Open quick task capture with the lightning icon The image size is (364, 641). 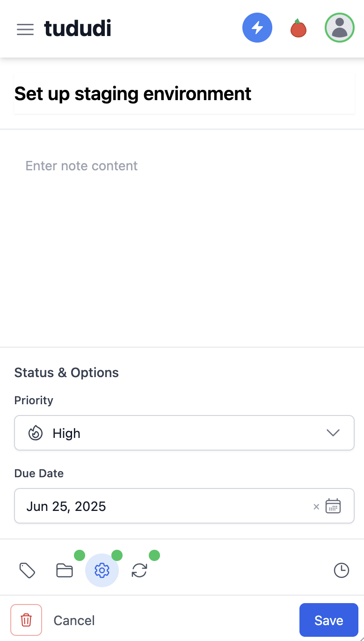[x=257, y=28]
